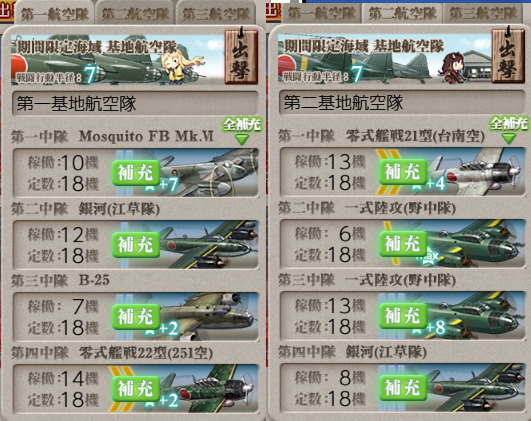Click 補充 for the B-25 squadron
This screenshot has height=421, width=531.
pos(136,317)
